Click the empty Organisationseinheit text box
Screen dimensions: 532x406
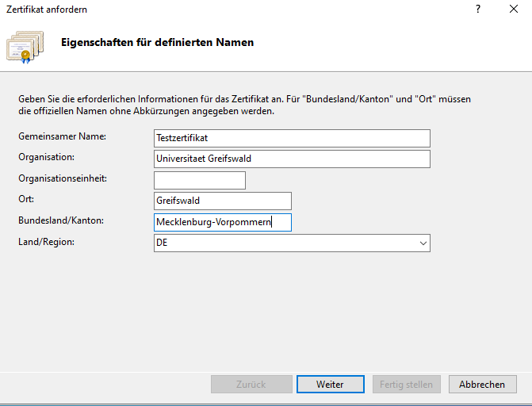click(x=199, y=180)
